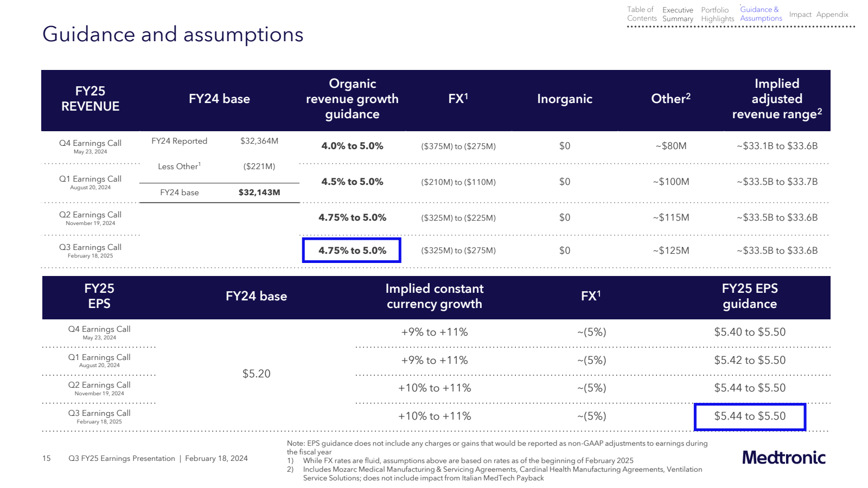Open the Portfolio Highlights navigation tab
The image size is (868, 488).
(x=717, y=15)
